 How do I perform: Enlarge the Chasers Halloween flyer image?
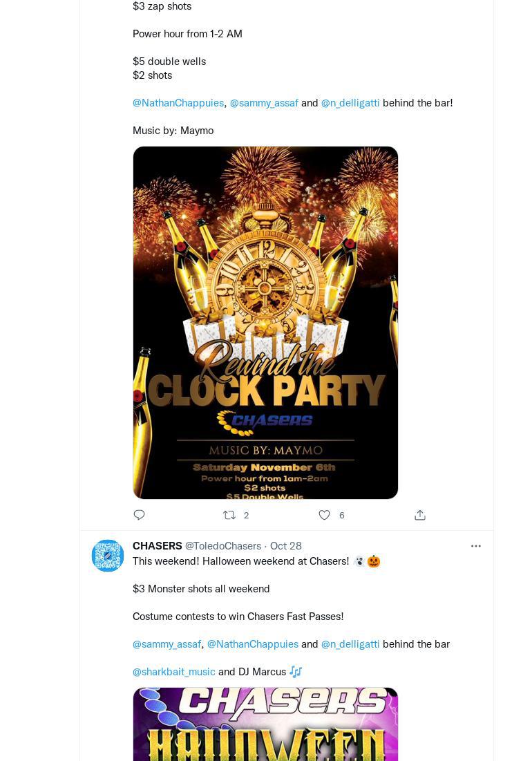click(x=265, y=724)
